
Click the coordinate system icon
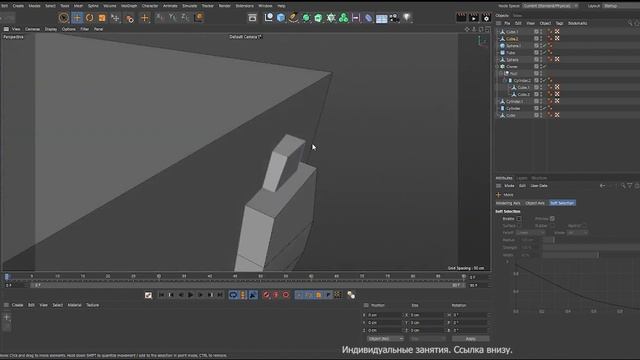[199, 18]
